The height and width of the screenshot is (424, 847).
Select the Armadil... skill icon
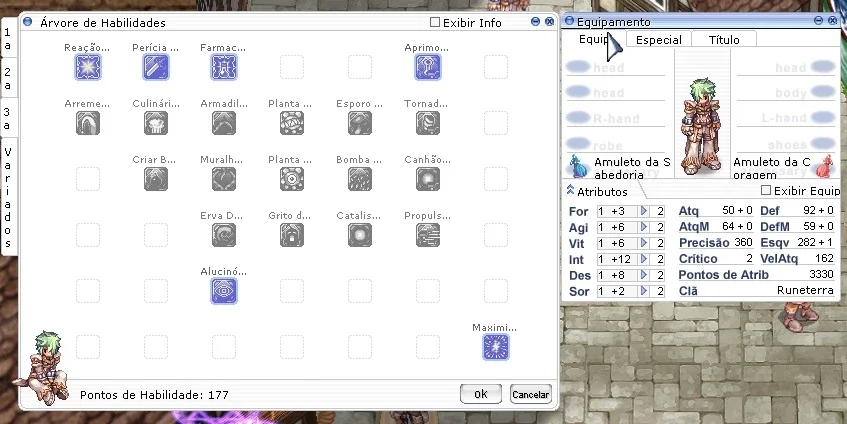pos(224,123)
